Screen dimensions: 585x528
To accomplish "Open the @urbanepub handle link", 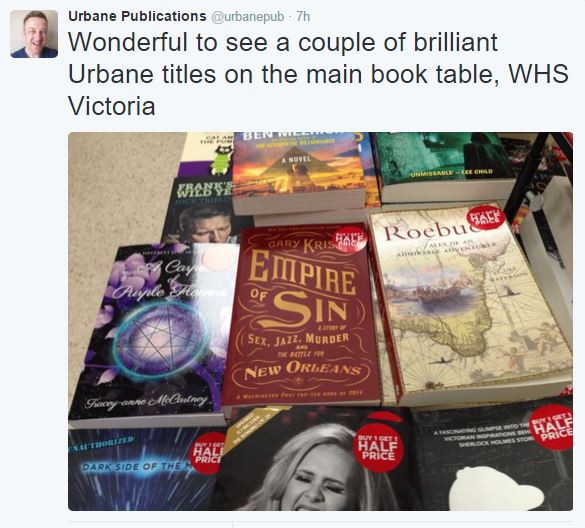I will point(248,17).
